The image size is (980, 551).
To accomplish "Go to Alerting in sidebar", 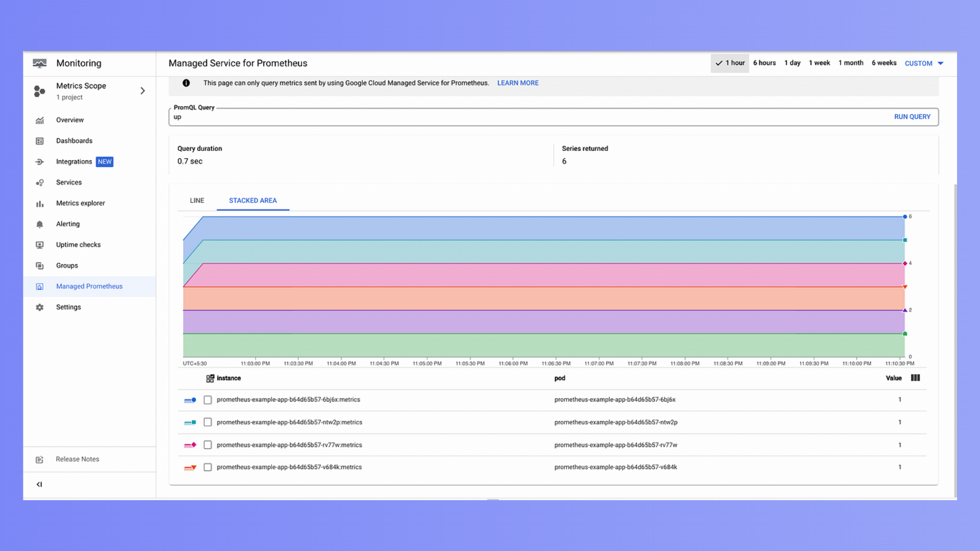I will click(x=68, y=224).
